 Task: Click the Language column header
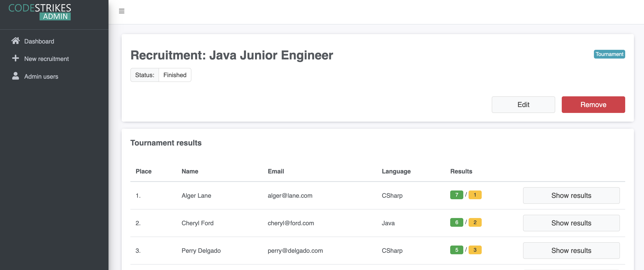coord(396,171)
